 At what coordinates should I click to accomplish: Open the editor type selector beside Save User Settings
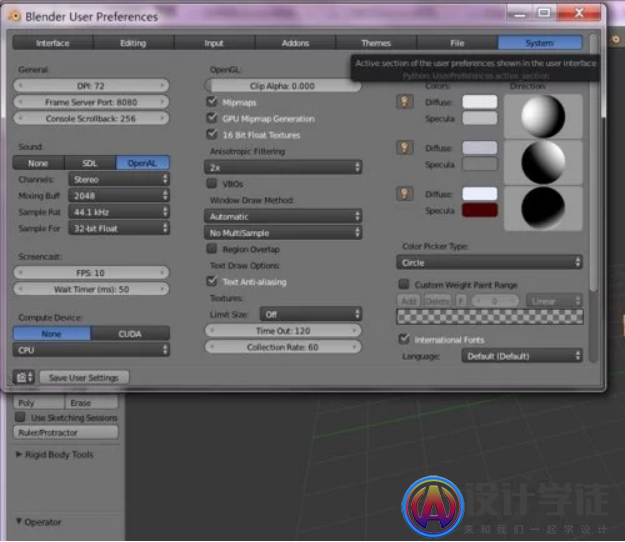pos(24,377)
